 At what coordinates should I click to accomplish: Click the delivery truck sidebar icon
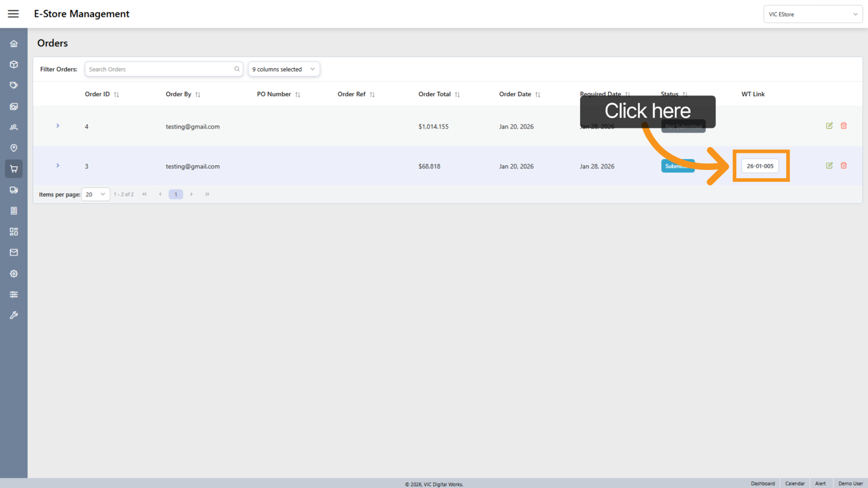pos(14,190)
